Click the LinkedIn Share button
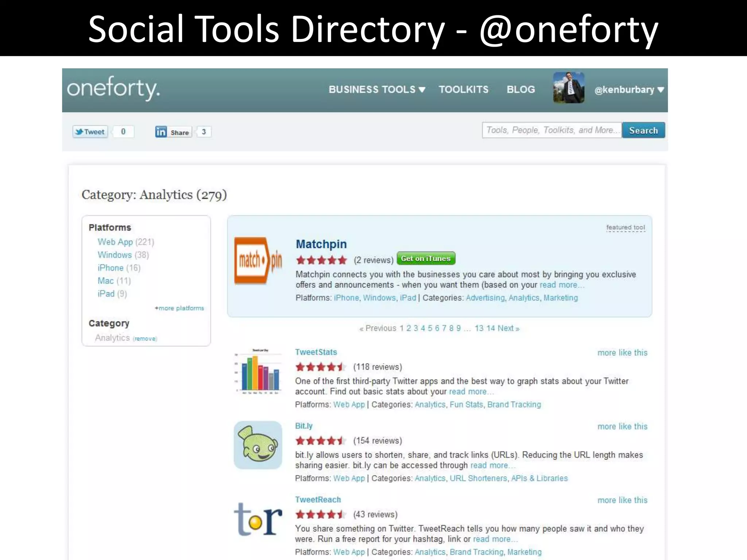Viewport: 747px width, 560px height. coord(173,132)
